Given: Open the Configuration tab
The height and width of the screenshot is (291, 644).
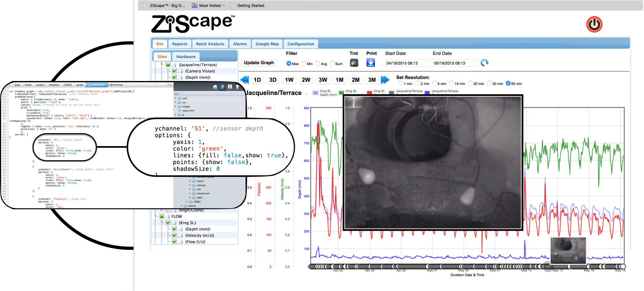Looking at the screenshot, I should click(x=301, y=44).
